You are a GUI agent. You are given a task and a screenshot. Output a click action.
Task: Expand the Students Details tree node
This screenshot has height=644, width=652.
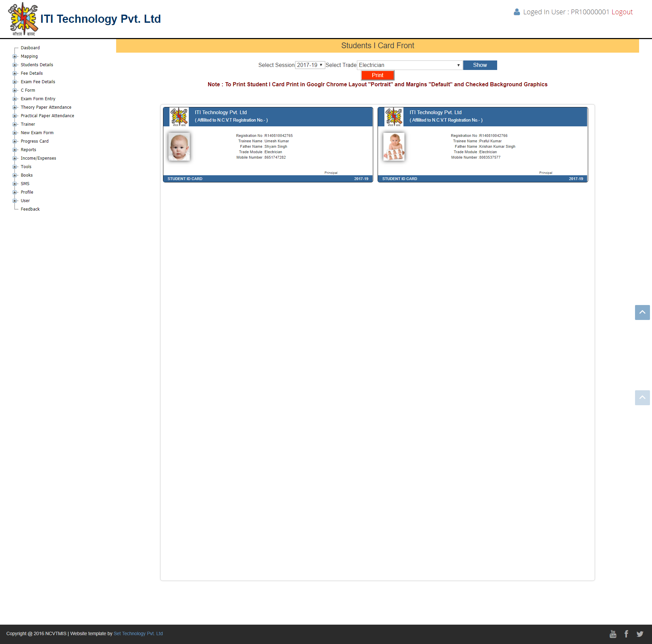(15, 65)
